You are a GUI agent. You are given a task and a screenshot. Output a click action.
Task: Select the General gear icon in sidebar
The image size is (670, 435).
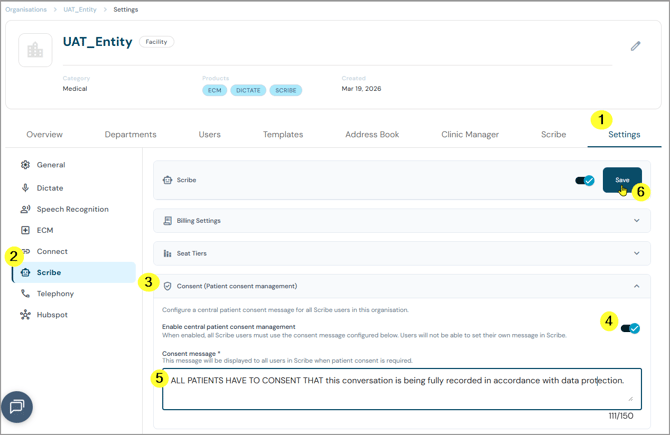[25, 165]
